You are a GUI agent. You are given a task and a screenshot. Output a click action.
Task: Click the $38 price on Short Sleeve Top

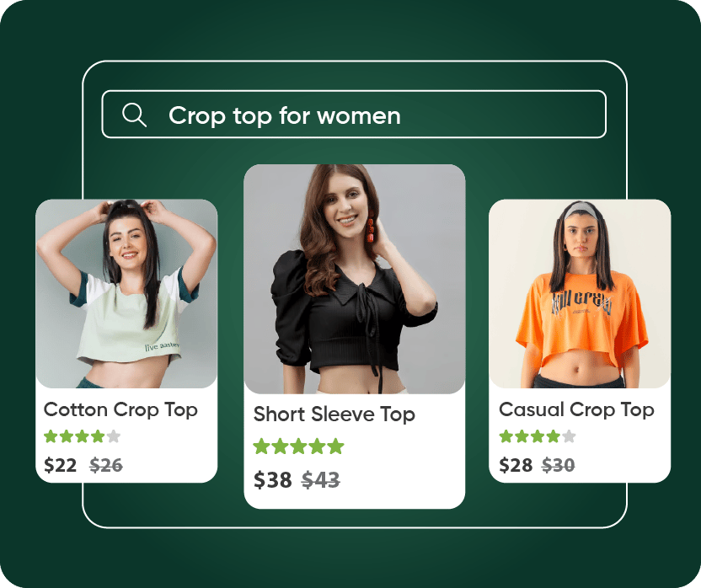(273, 480)
